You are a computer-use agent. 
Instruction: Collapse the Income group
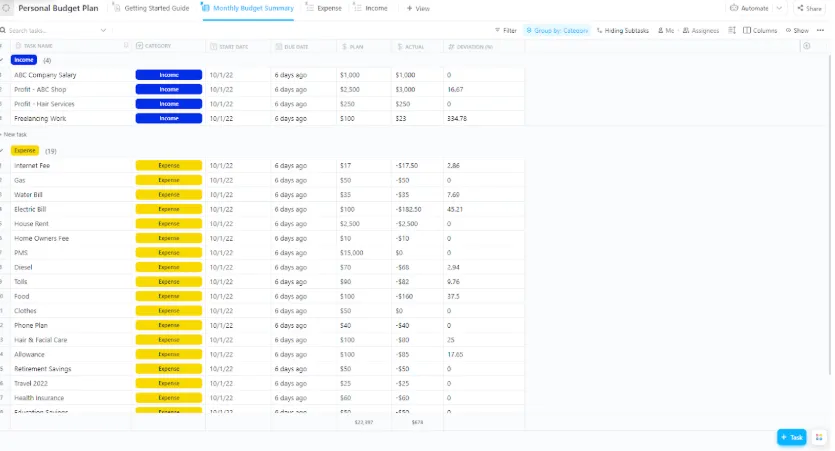coord(2,60)
